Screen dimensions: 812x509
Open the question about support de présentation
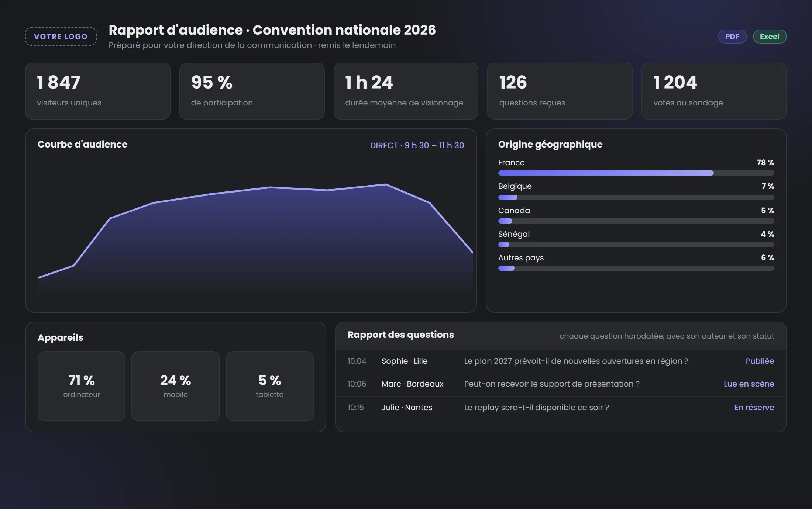point(552,384)
